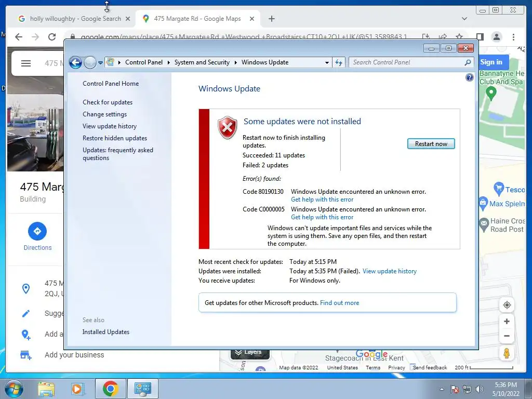The height and width of the screenshot is (399, 532).
Task: Open Chrome tab search chevron
Action: click(x=464, y=19)
